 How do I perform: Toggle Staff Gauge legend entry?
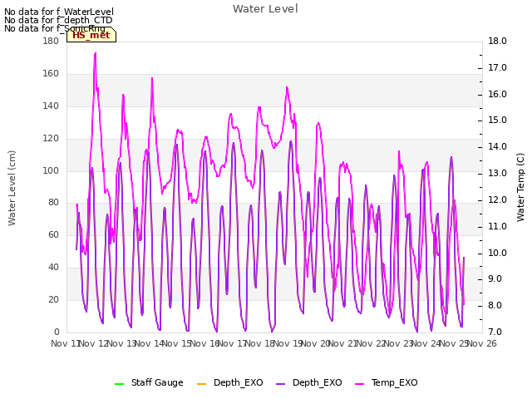[149, 382]
